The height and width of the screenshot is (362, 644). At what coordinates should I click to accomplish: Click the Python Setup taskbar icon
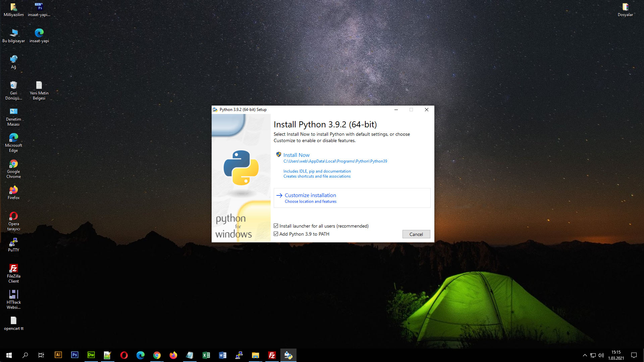click(x=288, y=355)
